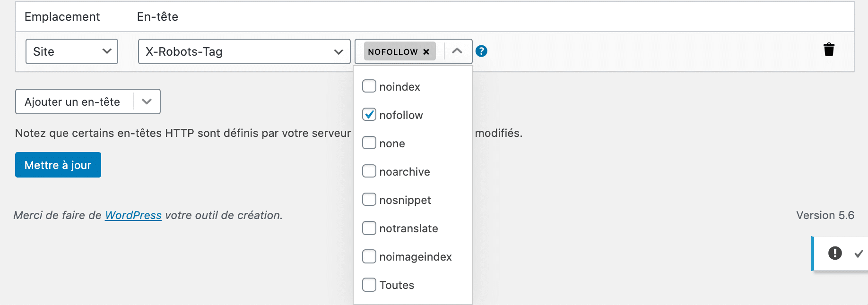This screenshot has width=868, height=305.
Task: Click the trash icon to delete header
Action: pos(829,50)
